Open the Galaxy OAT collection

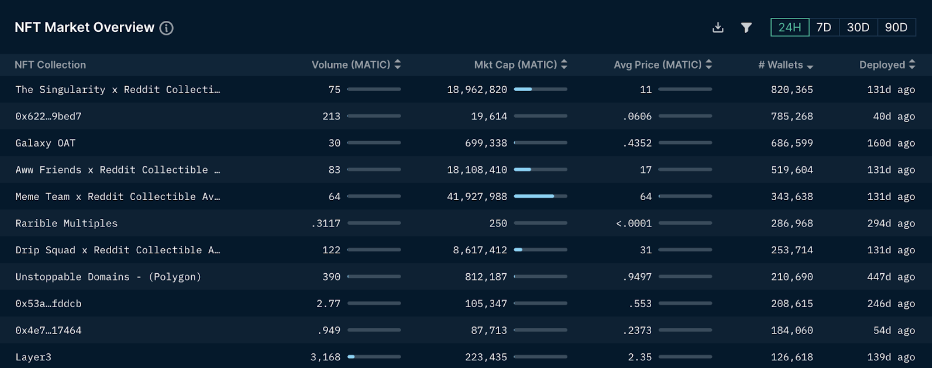pyautogui.click(x=45, y=143)
